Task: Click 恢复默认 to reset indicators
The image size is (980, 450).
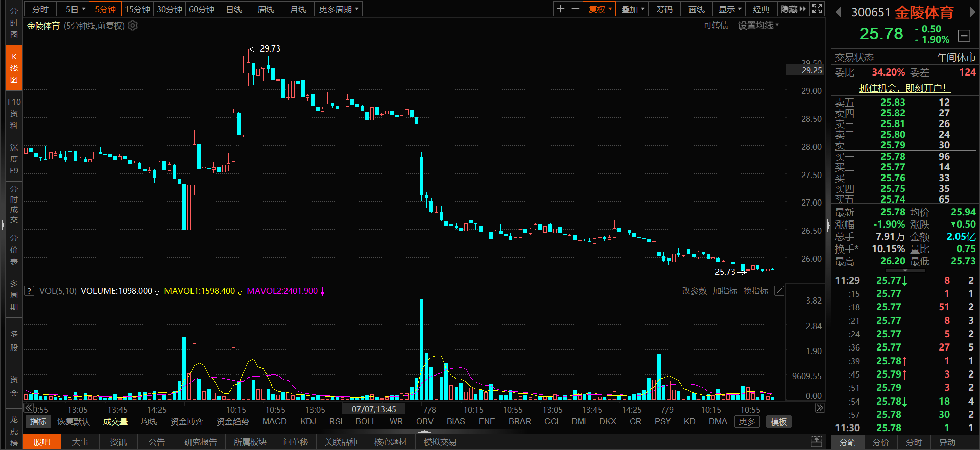Action: coord(74,421)
